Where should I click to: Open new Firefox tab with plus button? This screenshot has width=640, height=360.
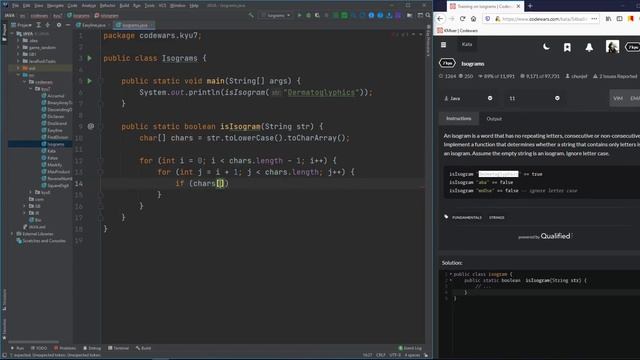click(x=530, y=6)
